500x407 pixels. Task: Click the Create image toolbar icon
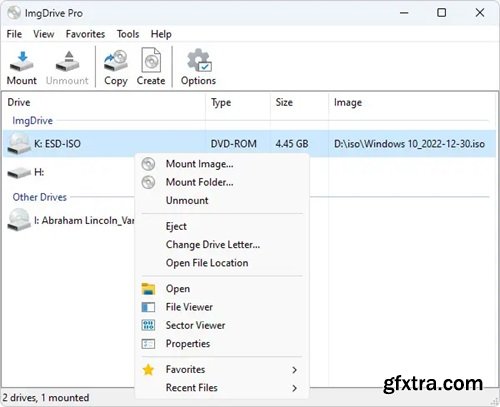coord(151,60)
